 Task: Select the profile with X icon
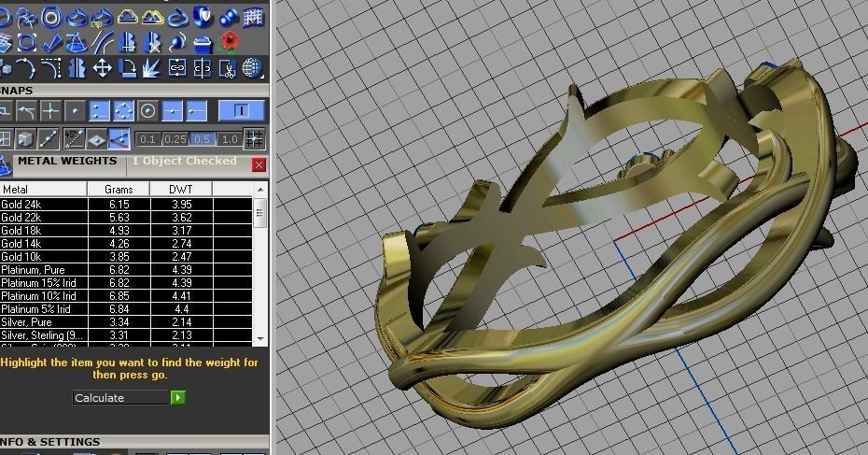point(153,43)
